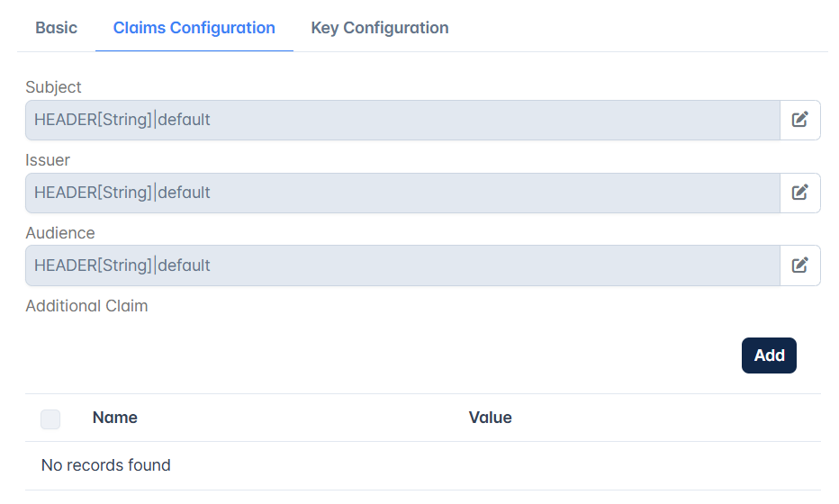
Task: Click the Audience pencil edit icon
Action: 800,265
